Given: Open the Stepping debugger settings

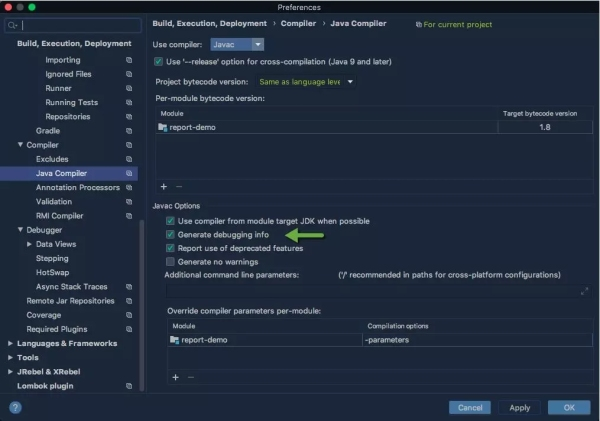Looking at the screenshot, I should pyautogui.click(x=52, y=258).
